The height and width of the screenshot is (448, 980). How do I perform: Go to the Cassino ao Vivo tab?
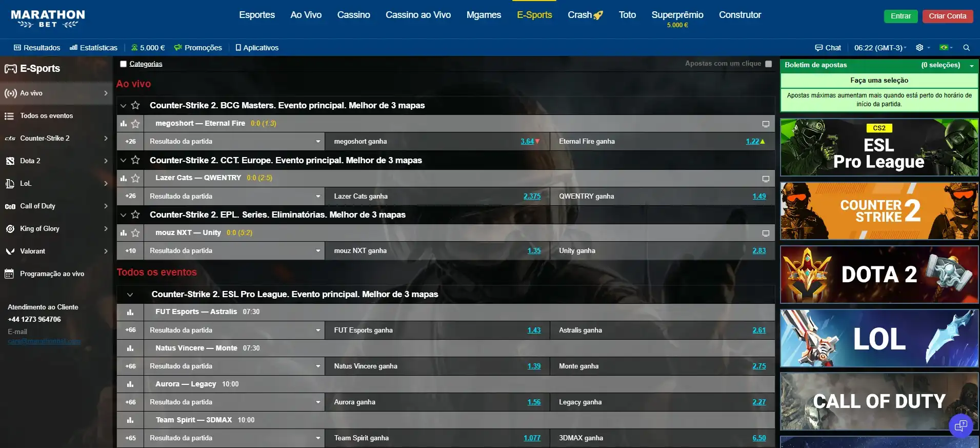(x=418, y=15)
